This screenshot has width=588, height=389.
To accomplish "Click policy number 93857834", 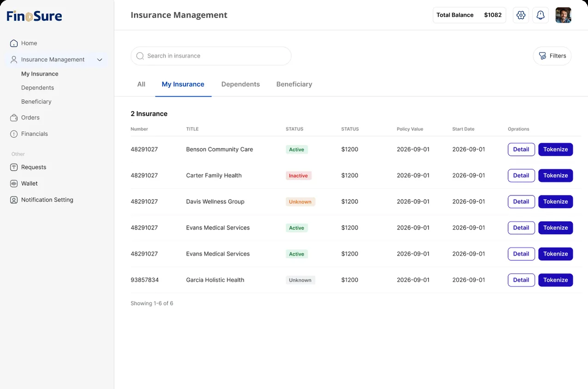I will pyautogui.click(x=145, y=280).
